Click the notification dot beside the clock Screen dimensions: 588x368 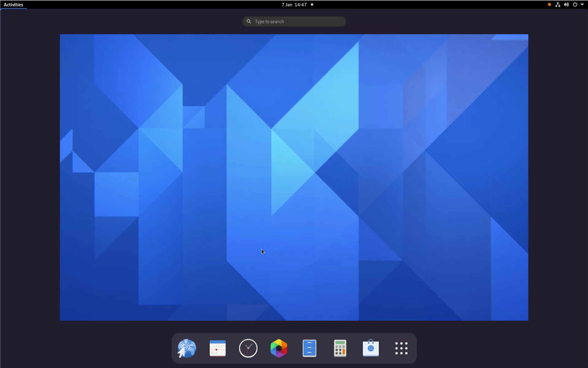click(x=312, y=4)
